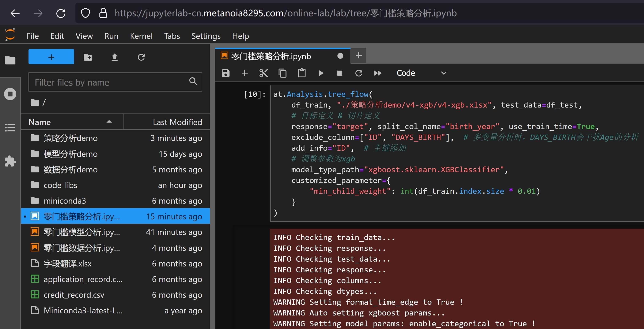This screenshot has height=329, width=644.
Task: Click the copy cells icon
Action: [283, 73]
